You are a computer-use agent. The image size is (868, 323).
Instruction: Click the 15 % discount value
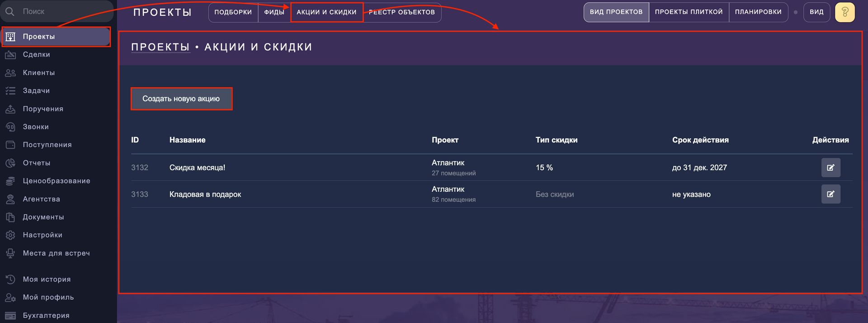coord(544,167)
